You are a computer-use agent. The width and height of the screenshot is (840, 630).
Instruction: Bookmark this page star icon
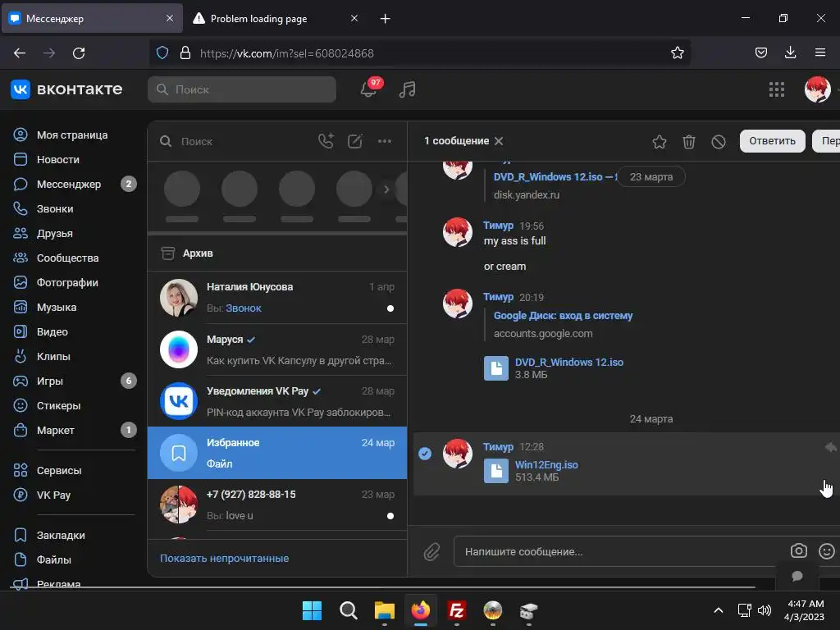[x=677, y=53]
